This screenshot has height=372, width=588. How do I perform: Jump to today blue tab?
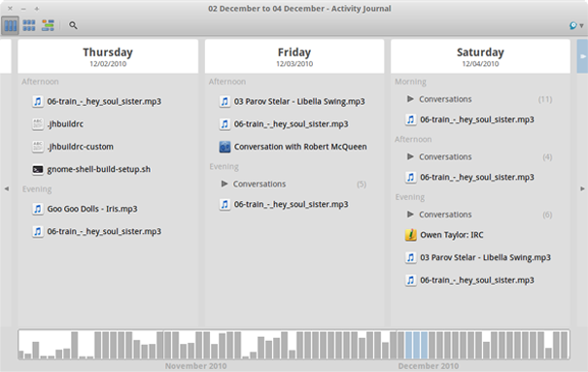coord(582,56)
